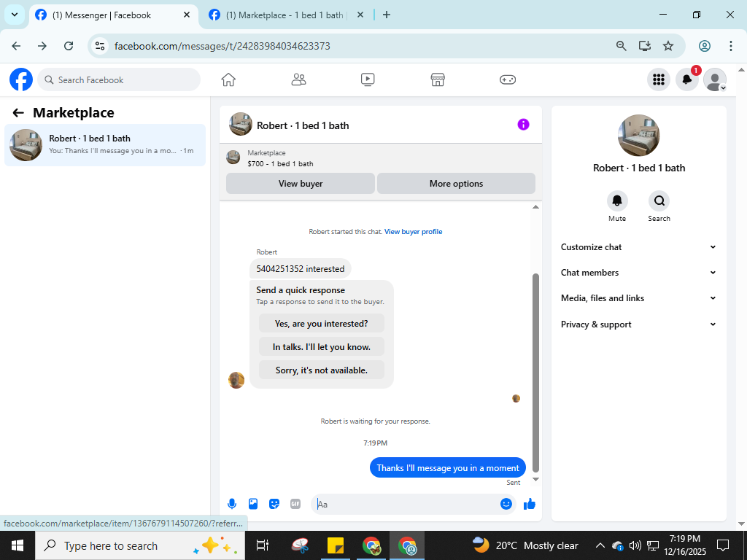Expand Media, files and links section

pos(638,298)
